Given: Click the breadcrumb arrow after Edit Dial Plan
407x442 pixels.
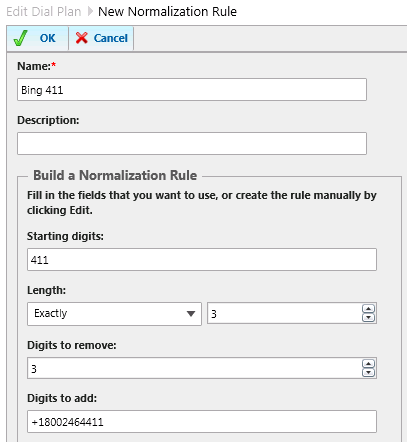Looking at the screenshot, I should pos(90,11).
